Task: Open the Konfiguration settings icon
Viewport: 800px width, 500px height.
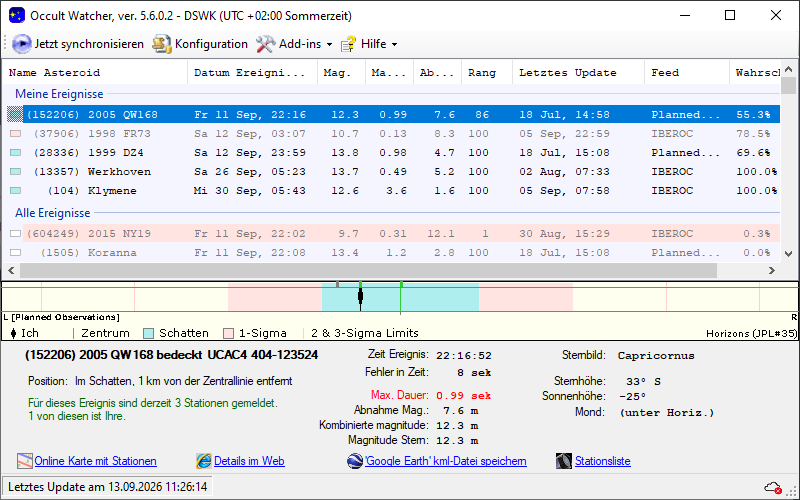Action: (161, 44)
